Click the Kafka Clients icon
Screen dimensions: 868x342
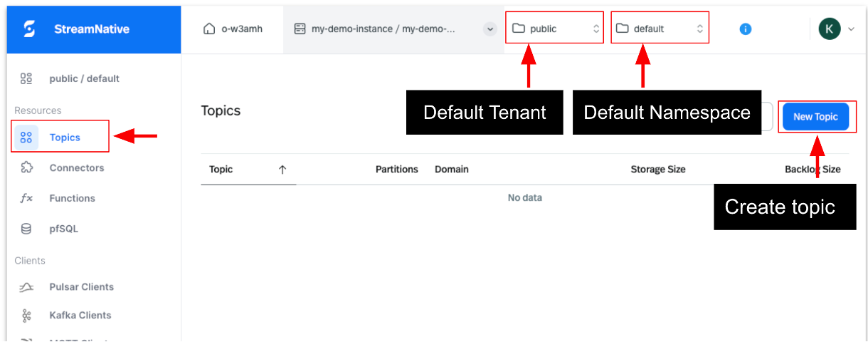point(26,315)
